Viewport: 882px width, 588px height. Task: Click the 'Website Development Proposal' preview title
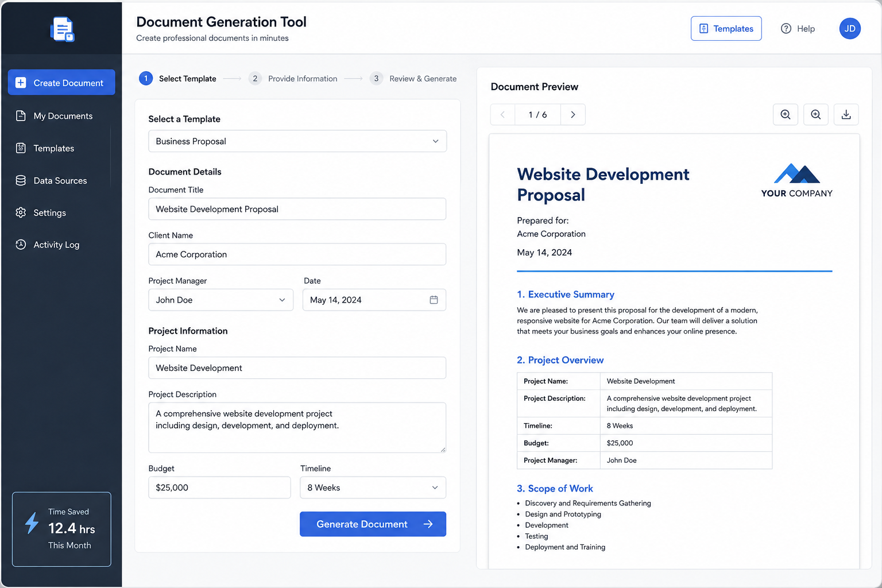point(603,184)
